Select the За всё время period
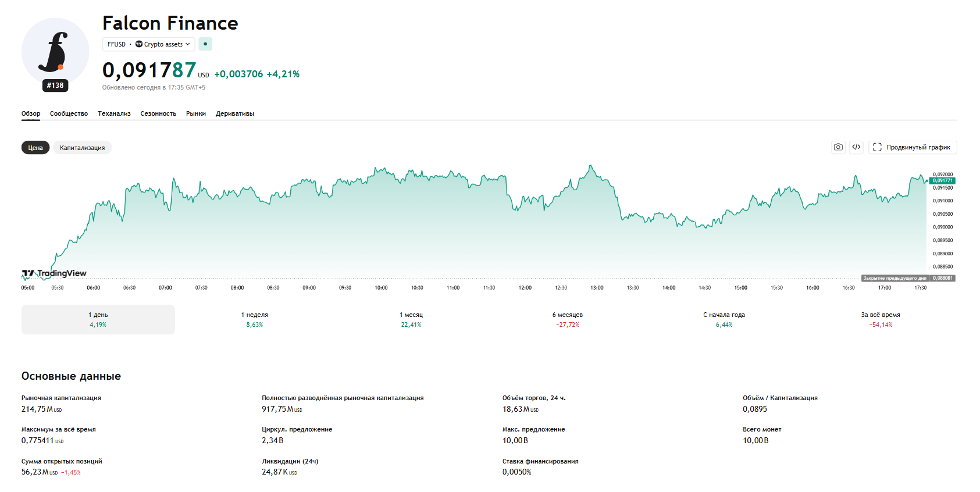This screenshot has width=980, height=492. [881, 319]
